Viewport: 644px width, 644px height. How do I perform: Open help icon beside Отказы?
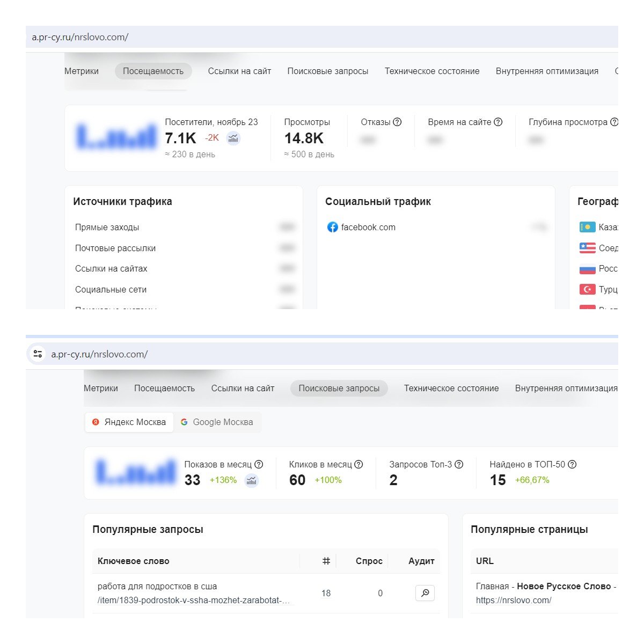click(397, 122)
